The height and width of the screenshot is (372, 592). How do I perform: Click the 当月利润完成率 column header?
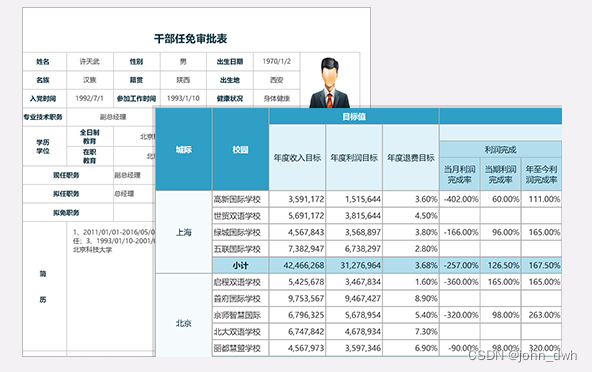coord(459,174)
